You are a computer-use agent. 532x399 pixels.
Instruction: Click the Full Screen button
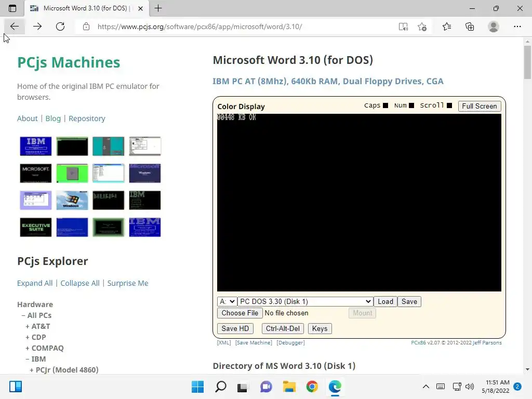click(x=479, y=106)
